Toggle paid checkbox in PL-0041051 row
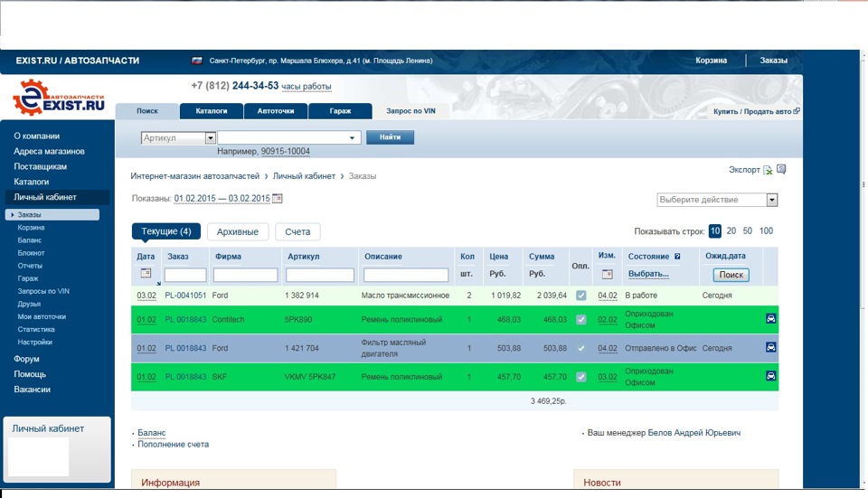 coord(580,296)
